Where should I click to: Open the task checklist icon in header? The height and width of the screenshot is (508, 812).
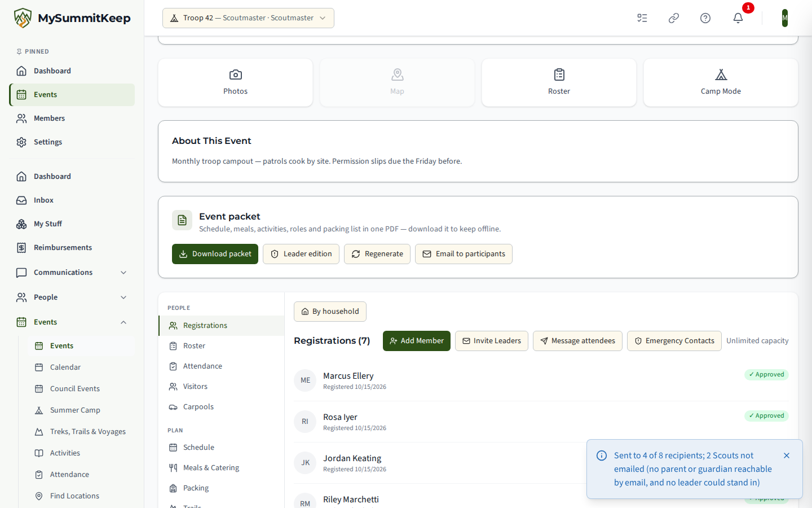click(x=642, y=18)
